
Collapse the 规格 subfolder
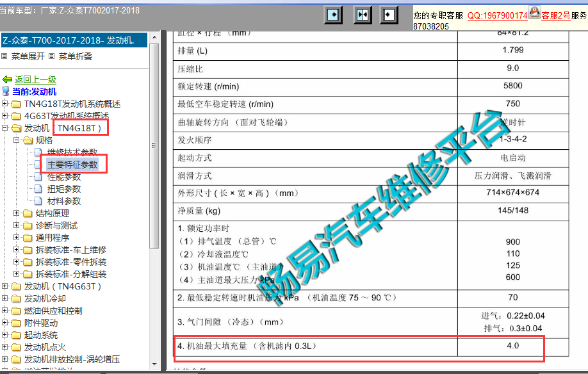(16, 140)
